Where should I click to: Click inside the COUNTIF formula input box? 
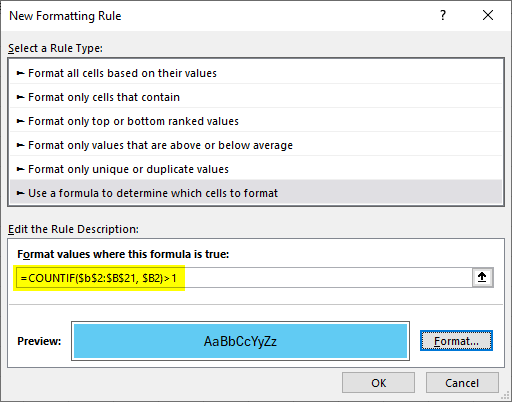(244, 277)
